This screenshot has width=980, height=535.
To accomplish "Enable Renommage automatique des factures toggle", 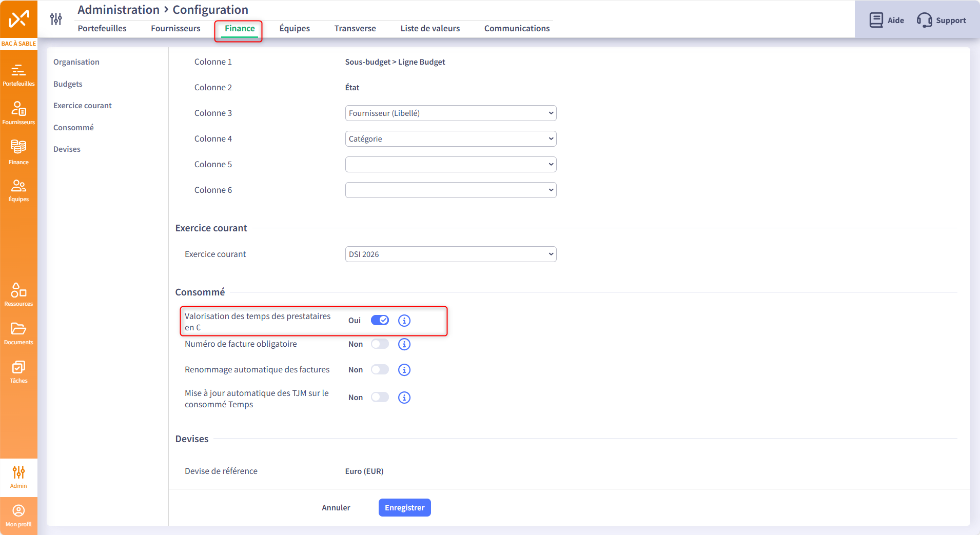I will 380,370.
